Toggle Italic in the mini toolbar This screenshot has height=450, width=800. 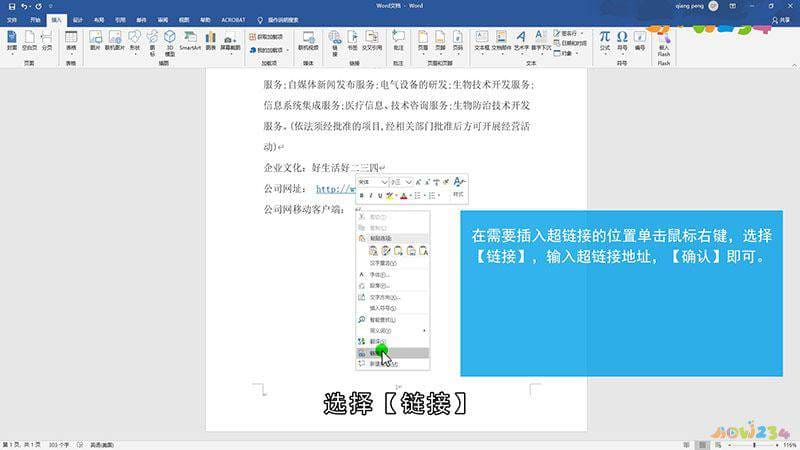point(371,195)
